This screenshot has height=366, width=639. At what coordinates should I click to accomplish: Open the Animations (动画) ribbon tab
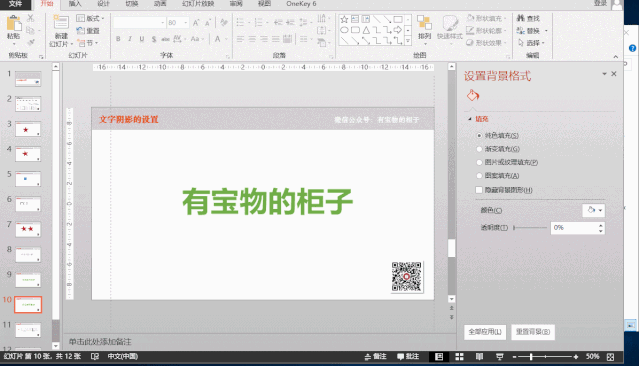coord(160,4)
